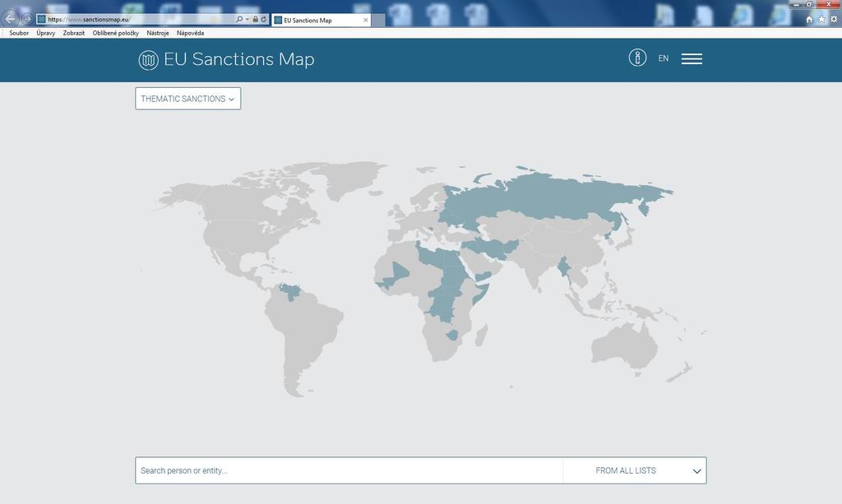
Task: Select Iran on the sanctions map
Action: click(x=492, y=250)
